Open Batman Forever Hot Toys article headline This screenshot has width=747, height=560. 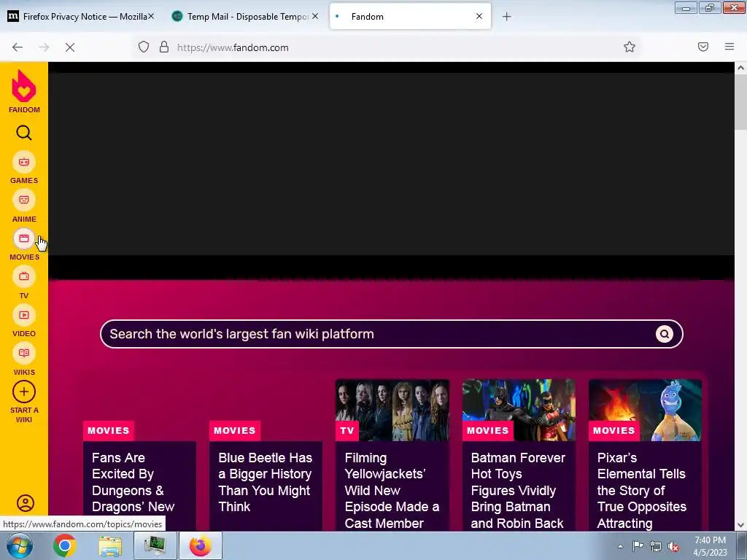click(519, 490)
